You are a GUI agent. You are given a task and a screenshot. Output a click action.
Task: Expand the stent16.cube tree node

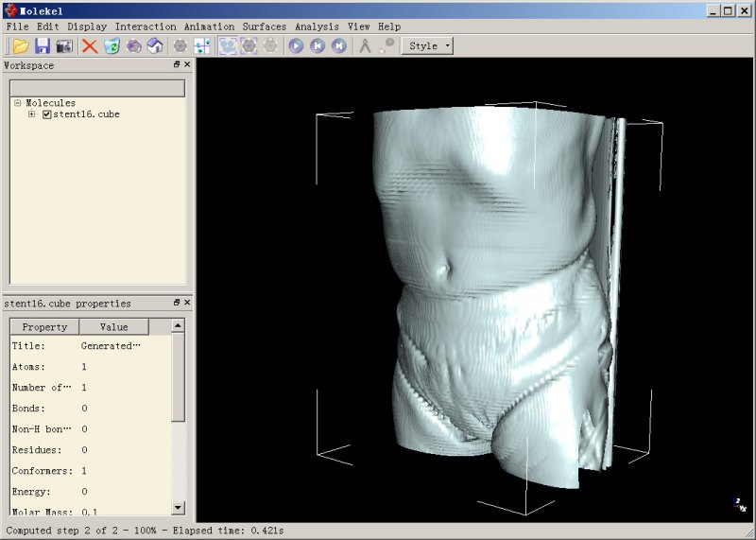pos(31,114)
